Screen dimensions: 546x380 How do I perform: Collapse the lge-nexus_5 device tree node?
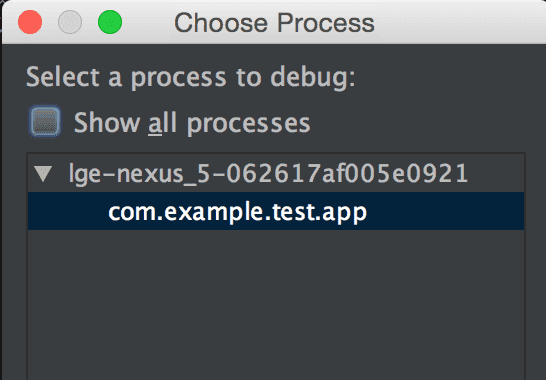(x=44, y=173)
